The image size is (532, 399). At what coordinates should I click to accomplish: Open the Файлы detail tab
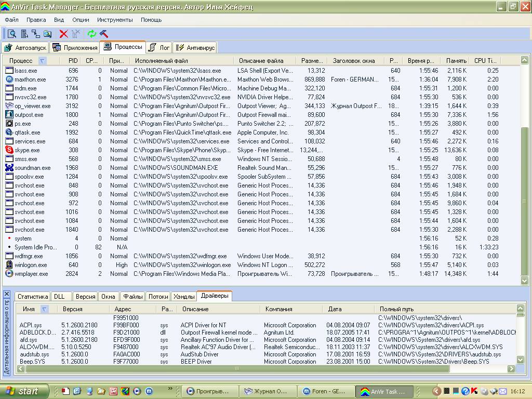click(132, 297)
